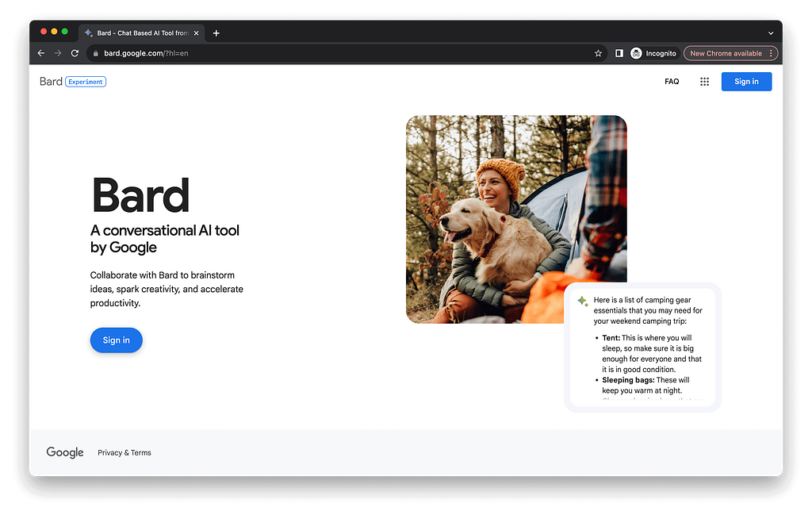The width and height of the screenshot is (812, 515).
Task: Click the "Tent:" bullet text
Action: click(611, 338)
